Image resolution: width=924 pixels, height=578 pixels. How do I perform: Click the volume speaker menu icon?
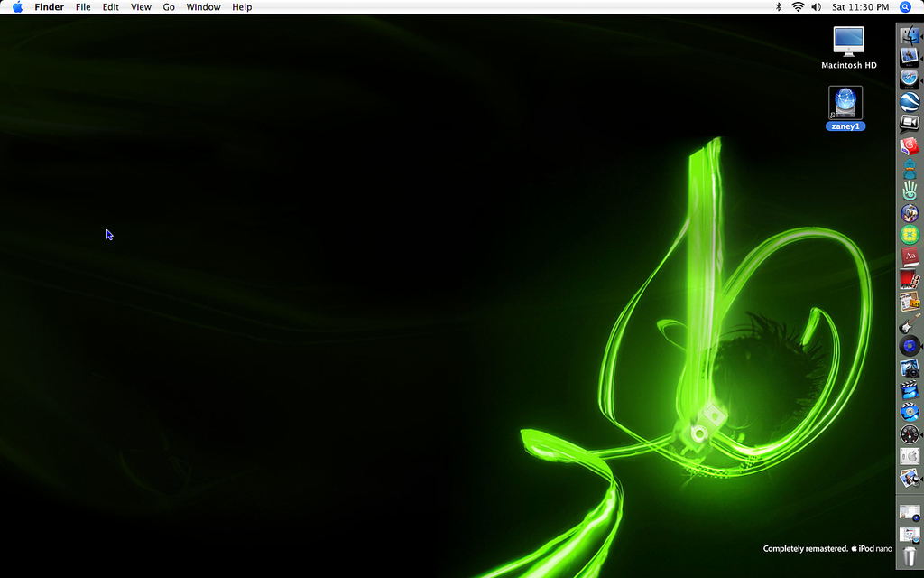pyautogui.click(x=816, y=7)
